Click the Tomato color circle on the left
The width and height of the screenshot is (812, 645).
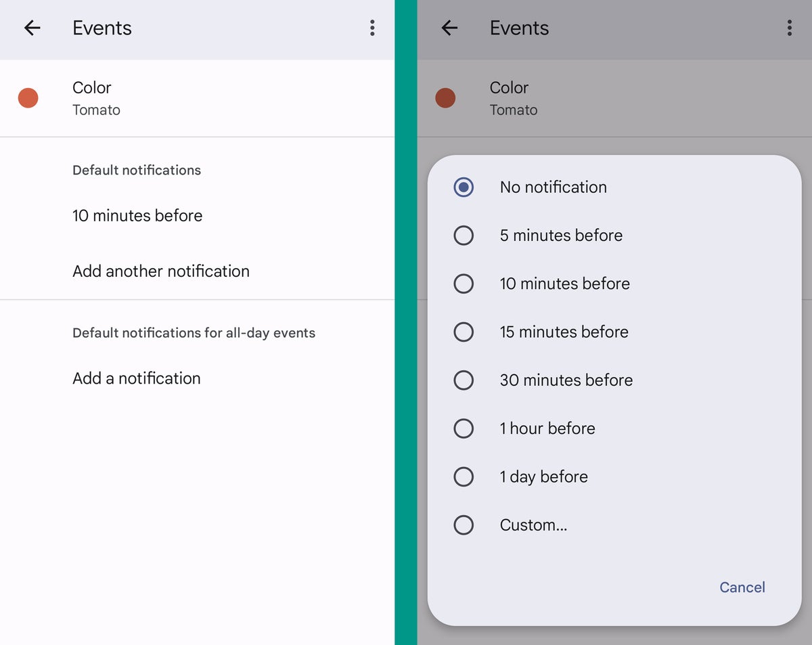[x=28, y=97]
